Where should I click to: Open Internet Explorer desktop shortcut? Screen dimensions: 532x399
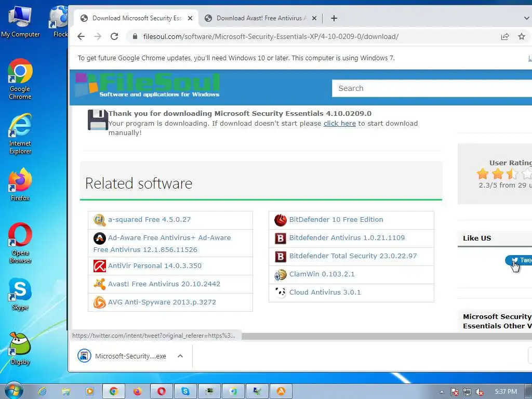pyautogui.click(x=20, y=134)
